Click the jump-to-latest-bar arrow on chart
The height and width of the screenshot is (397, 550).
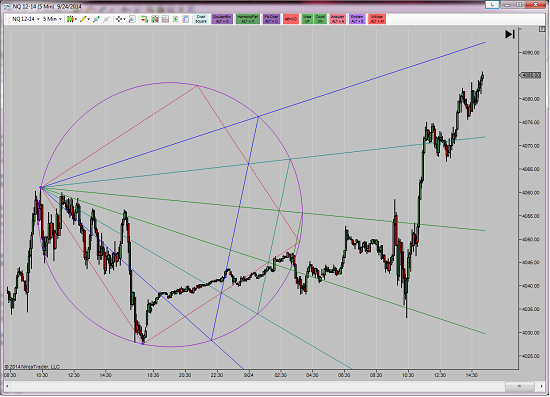510,34
